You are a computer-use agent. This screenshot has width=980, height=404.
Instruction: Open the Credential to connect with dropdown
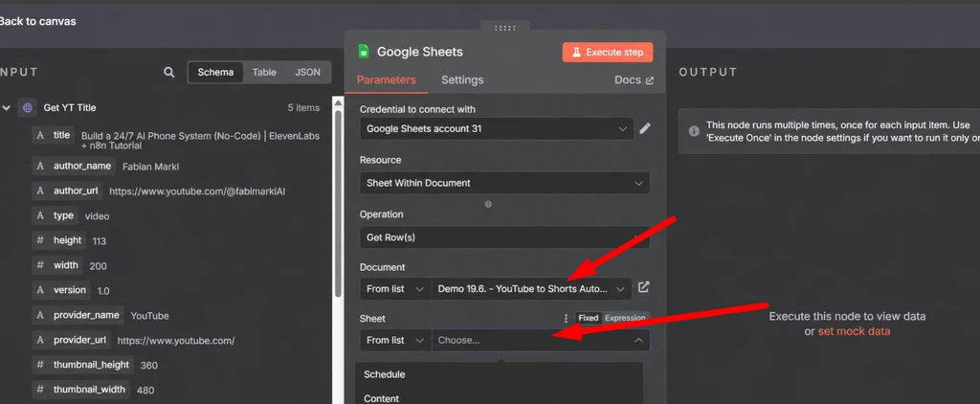coord(497,129)
